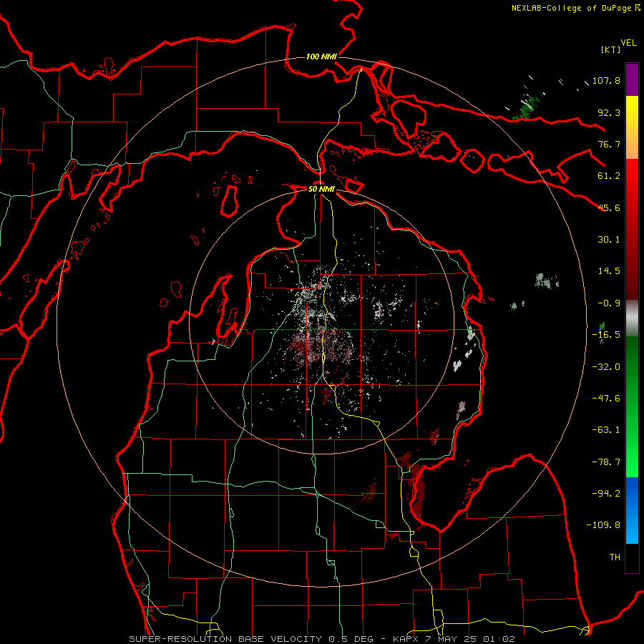Click the -32.0 legend value
The height and width of the screenshot is (644, 644).
(606, 367)
